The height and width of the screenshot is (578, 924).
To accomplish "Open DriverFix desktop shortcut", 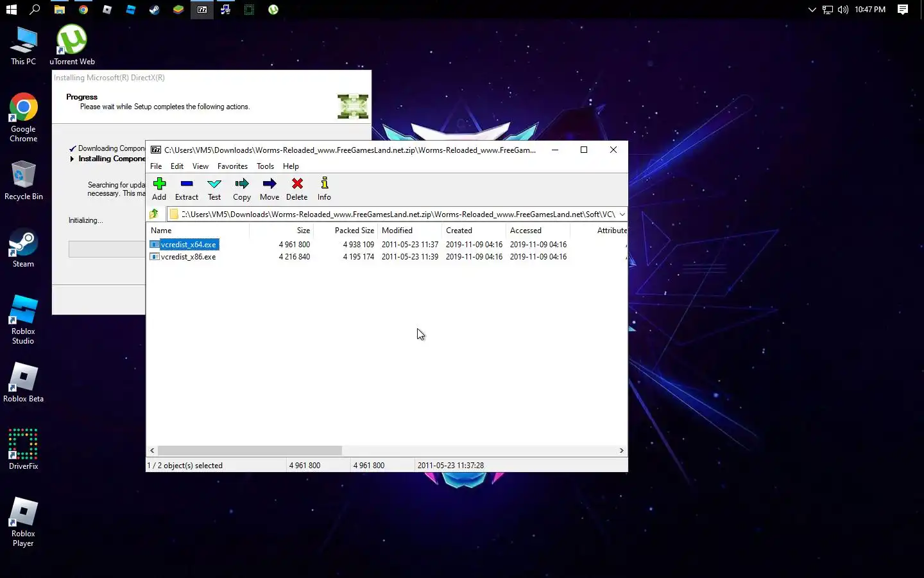I will pyautogui.click(x=24, y=450).
